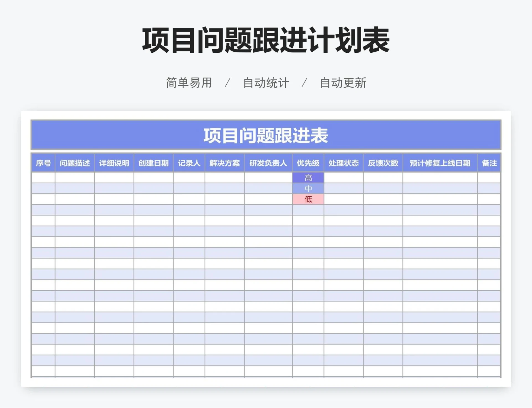
Task: Click the 创建日期 column header
Action: 154,164
